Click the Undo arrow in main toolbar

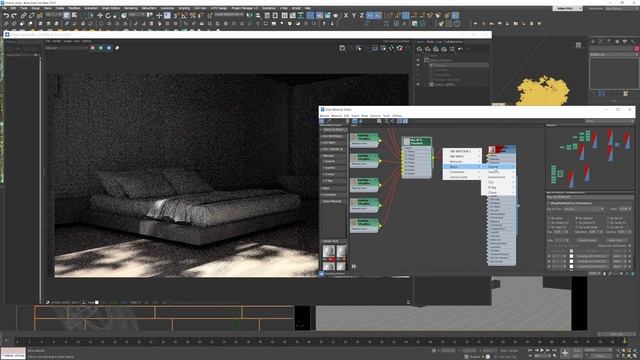[6, 16]
